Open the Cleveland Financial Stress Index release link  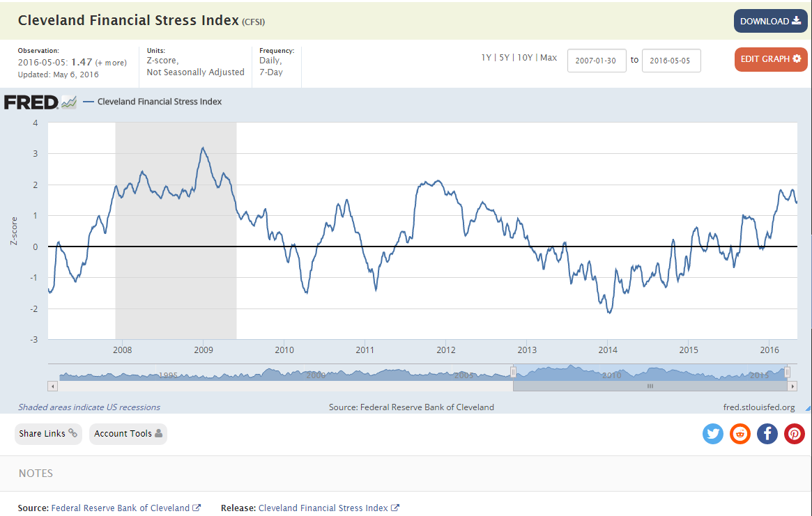323,508
